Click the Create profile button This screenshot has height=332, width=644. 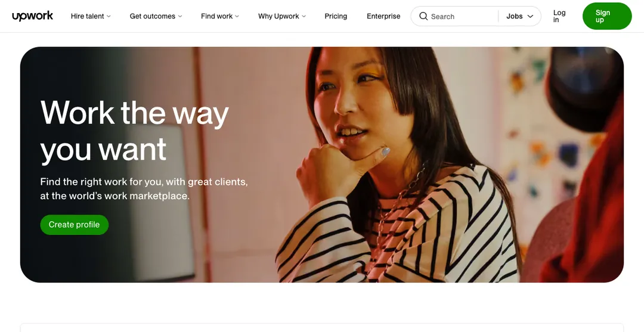click(x=75, y=225)
